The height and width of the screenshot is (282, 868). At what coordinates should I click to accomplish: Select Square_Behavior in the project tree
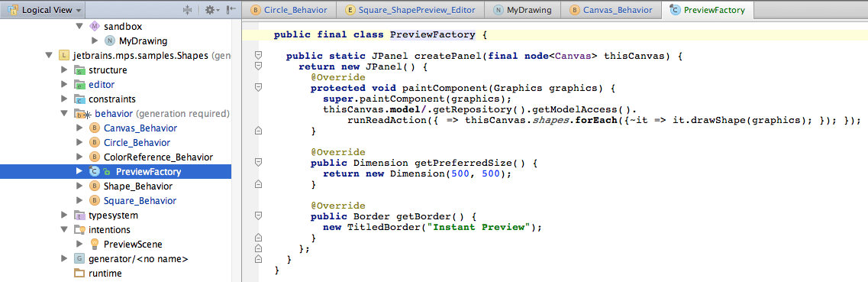click(140, 200)
